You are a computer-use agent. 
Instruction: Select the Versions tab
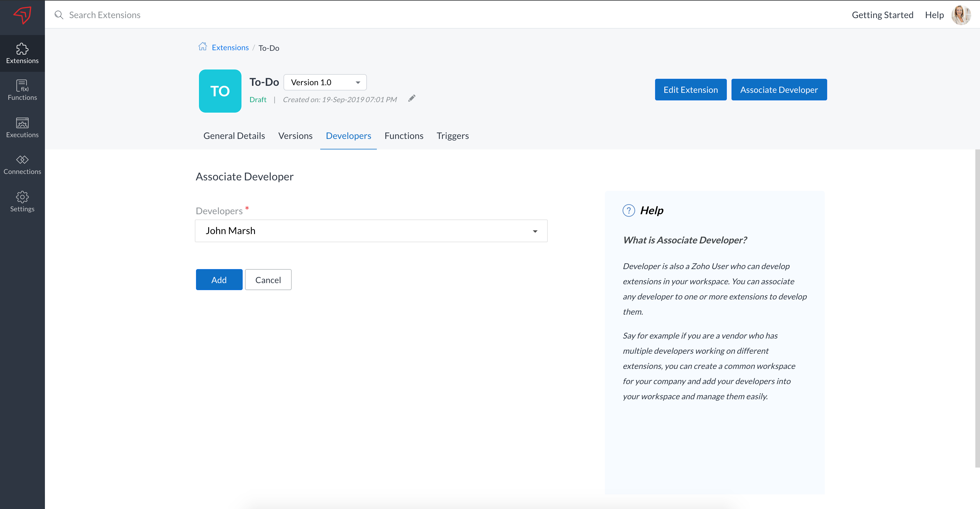pyautogui.click(x=295, y=136)
